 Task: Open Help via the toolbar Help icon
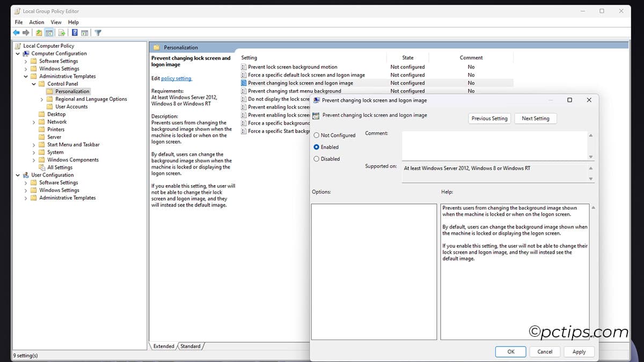(x=74, y=32)
